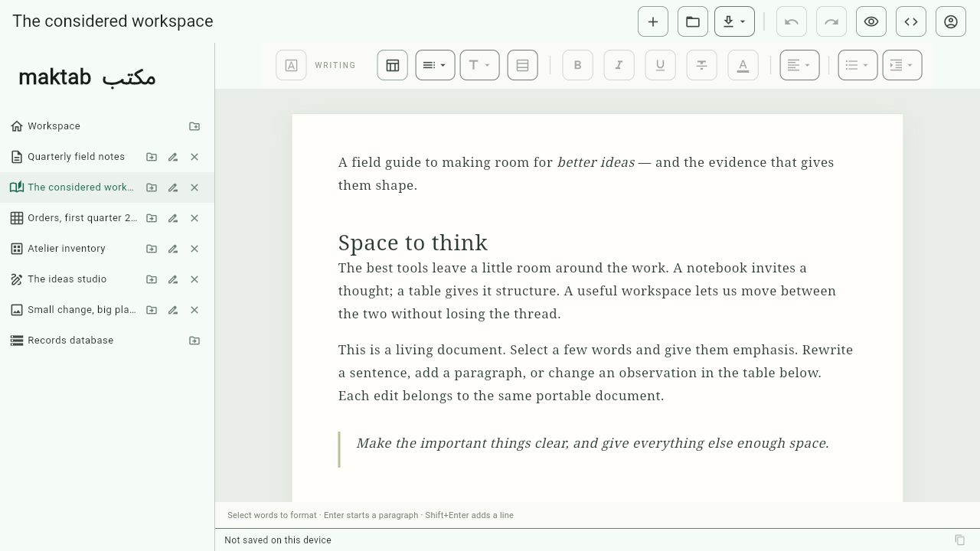
Task: Click the page layout block icon
Action: pyautogui.click(x=522, y=65)
